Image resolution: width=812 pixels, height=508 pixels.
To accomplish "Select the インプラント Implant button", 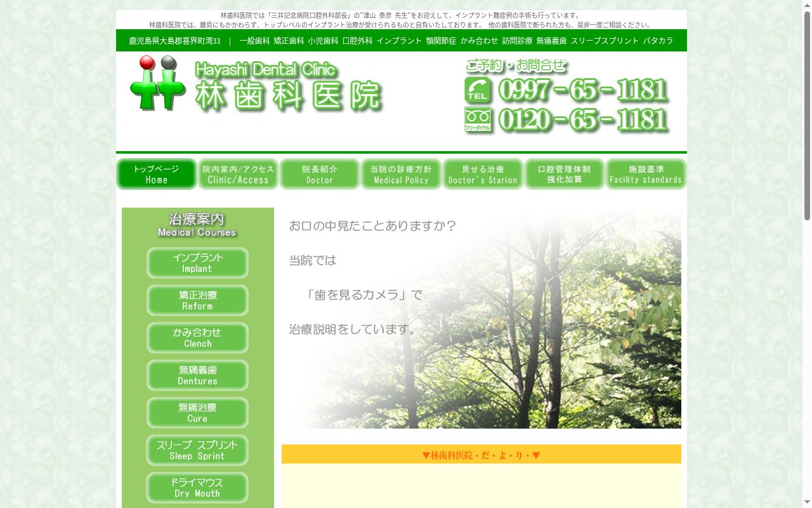I will tap(197, 263).
